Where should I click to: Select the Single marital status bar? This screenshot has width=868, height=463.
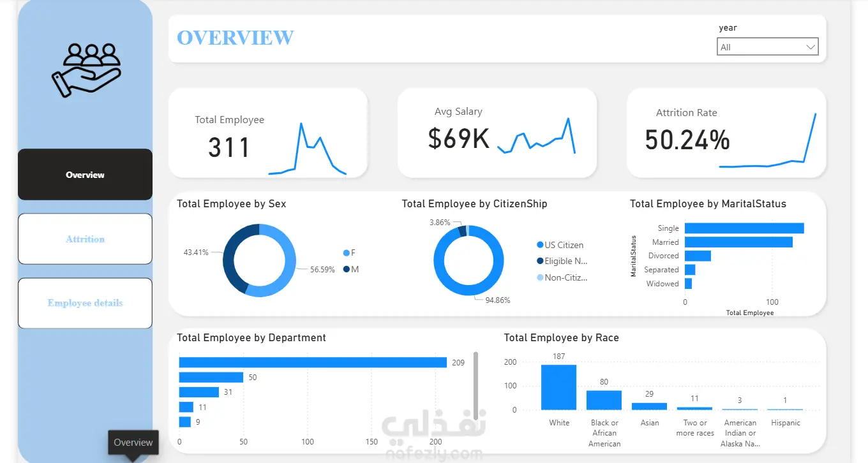click(744, 228)
